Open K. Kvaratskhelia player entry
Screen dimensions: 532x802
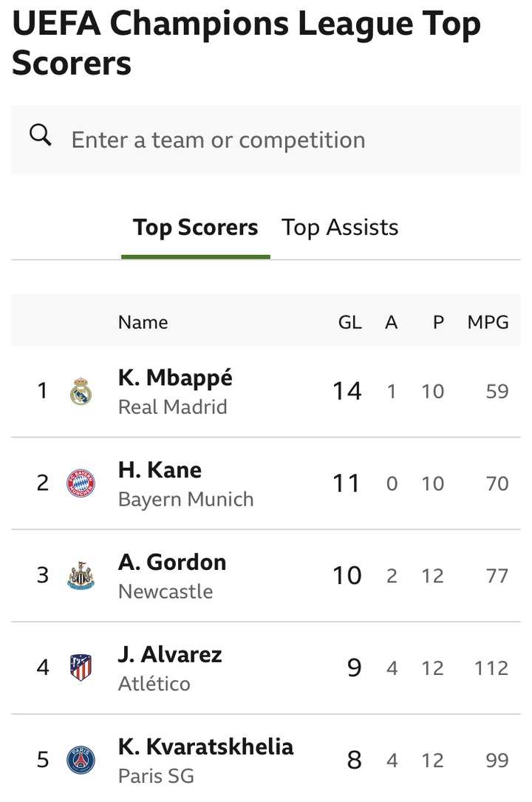point(205,747)
